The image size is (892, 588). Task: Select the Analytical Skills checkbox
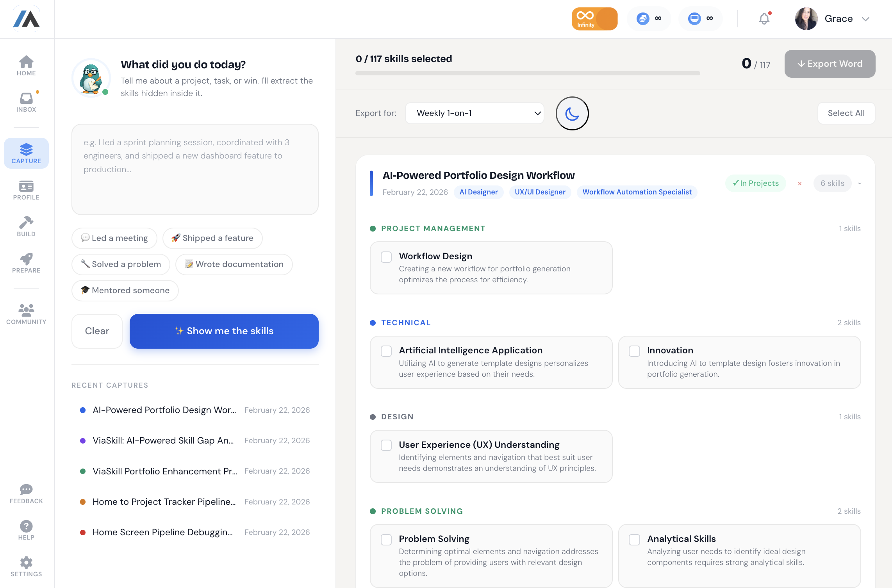(x=634, y=540)
